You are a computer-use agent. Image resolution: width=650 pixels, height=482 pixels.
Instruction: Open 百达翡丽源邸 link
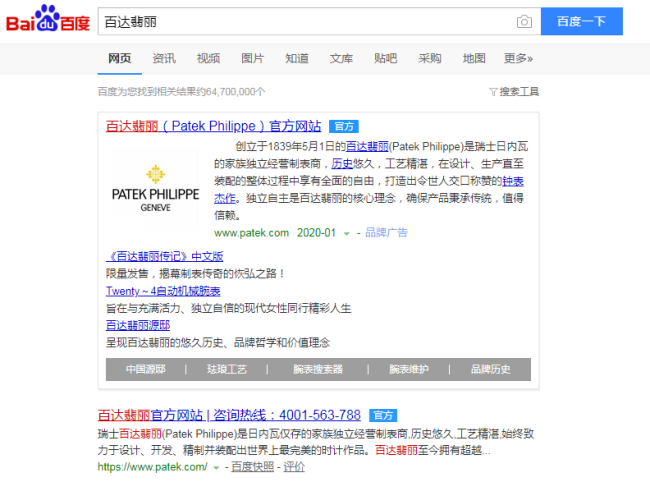coord(138,325)
